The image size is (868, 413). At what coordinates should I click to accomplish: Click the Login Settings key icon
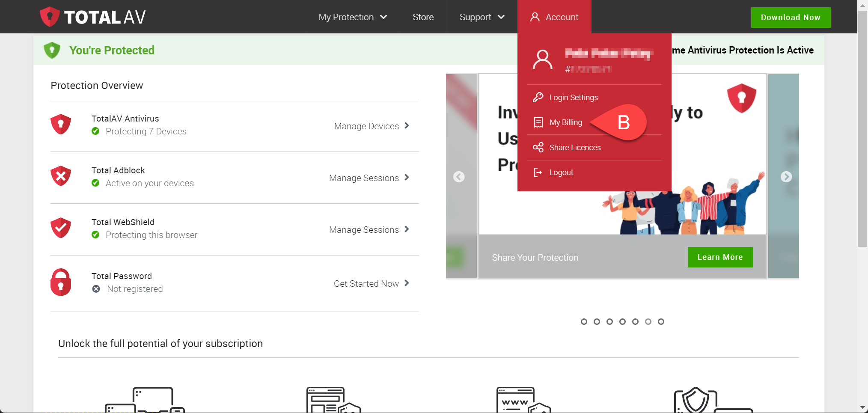coord(538,97)
